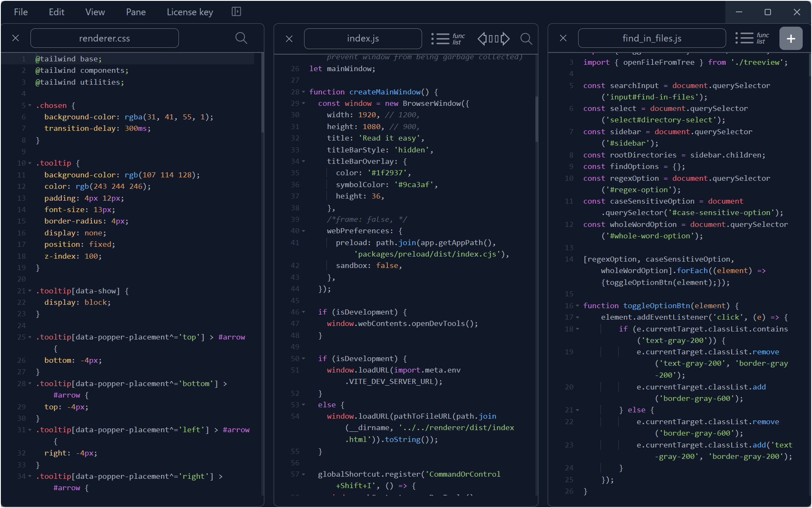Screen dimensions: 812x508
Task: Open the Pane menu
Action: (136, 12)
